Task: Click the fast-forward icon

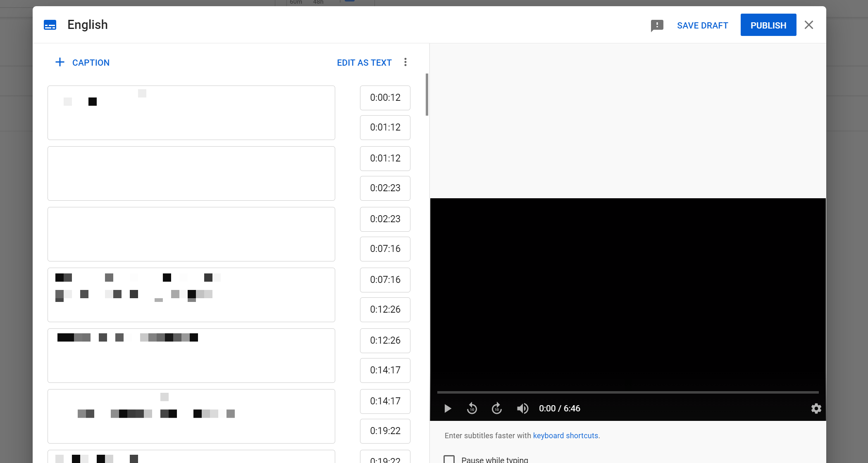Action: (x=496, y=408)
